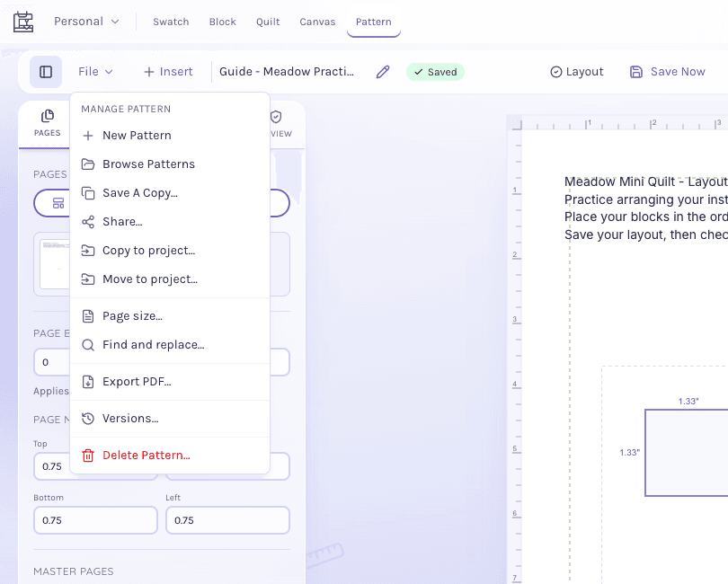Select the page 1 thumbnail
The width and height of the screenshot is (728, 584).
pyautogui.click(x=55, y=264)
